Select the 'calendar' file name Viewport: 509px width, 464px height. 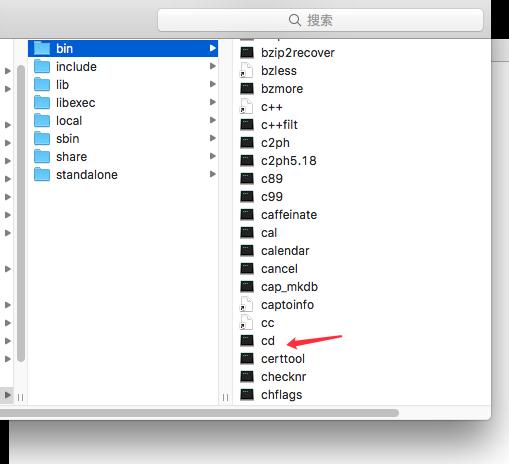285,251
